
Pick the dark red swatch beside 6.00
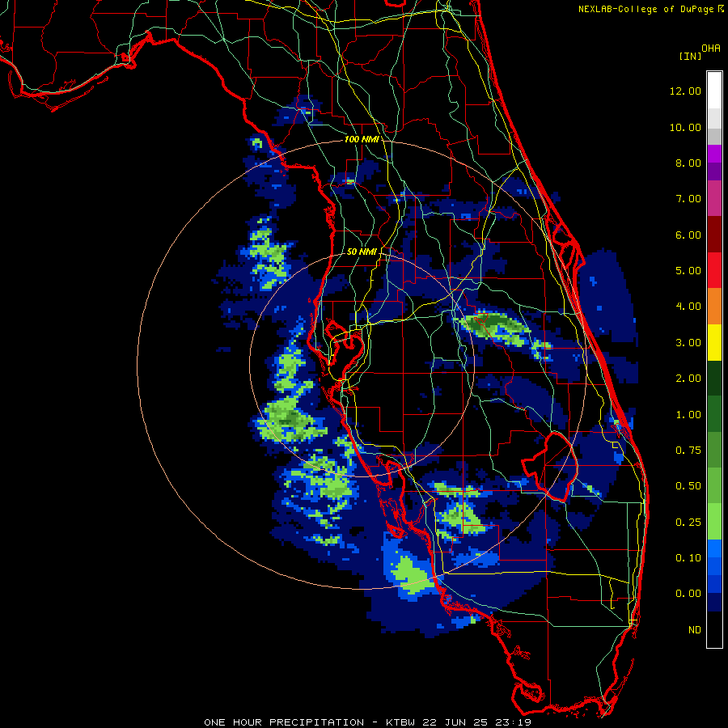click(x=714, y=235)
